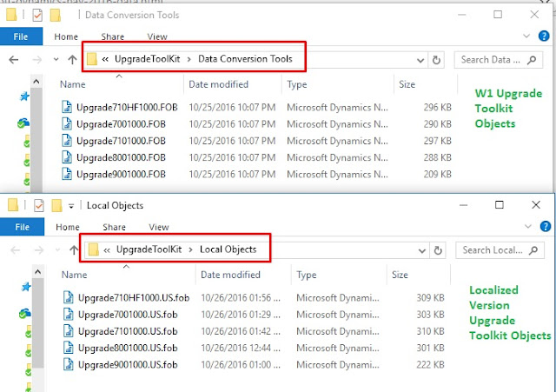556x392 pixels.
Task: Click Up arrow in Local Objects window
Action: (x=74, y=250)
